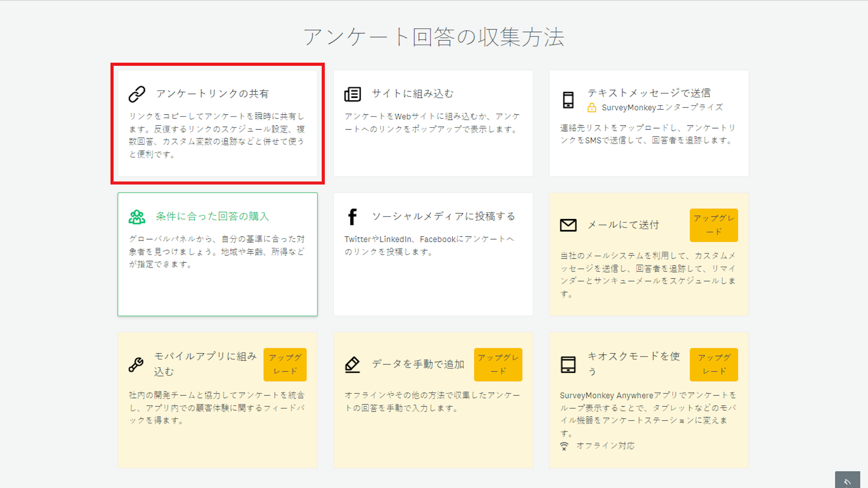The height and width of the screenshot is (488, 868).
Task: Select ソーシャルメディアに投稿する card title
Action: click(443, 216)
